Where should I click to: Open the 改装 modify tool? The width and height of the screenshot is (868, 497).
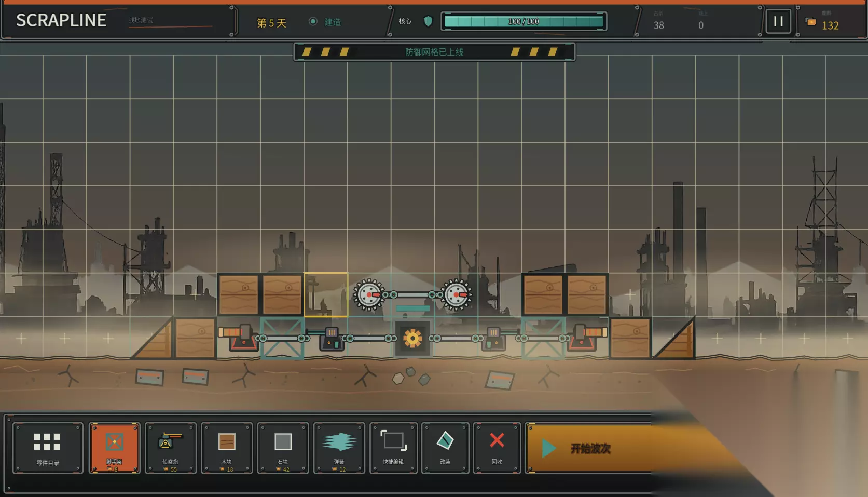coord(445,448)
